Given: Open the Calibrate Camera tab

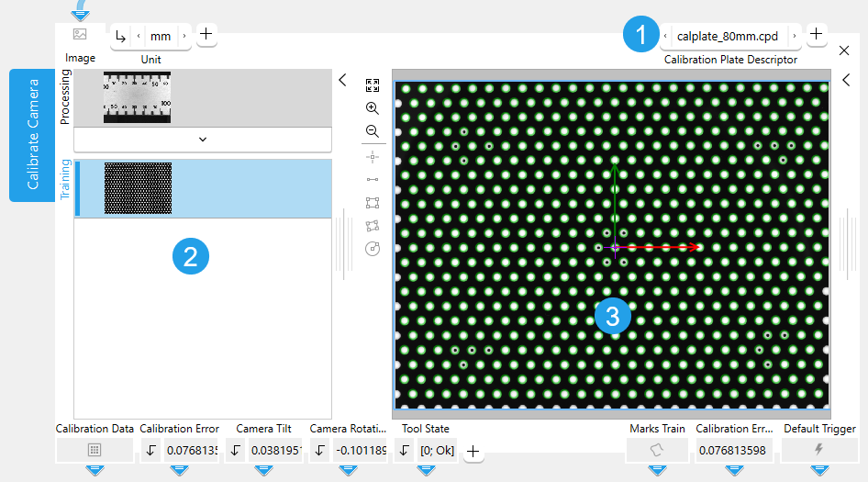Looking at the screenshot, I should point(32,134).
